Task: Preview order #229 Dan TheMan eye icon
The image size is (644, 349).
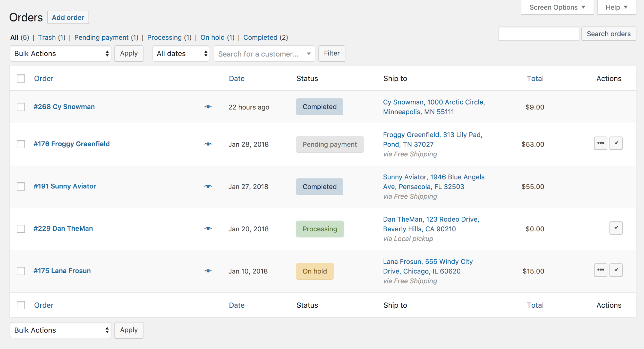Action: tap(208, 229)
